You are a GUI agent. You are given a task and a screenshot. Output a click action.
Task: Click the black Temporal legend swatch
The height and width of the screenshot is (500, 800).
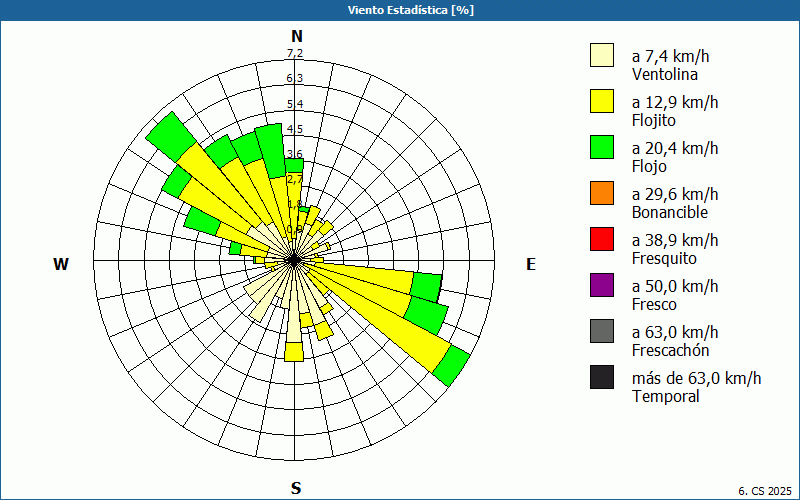pos(602,377)
